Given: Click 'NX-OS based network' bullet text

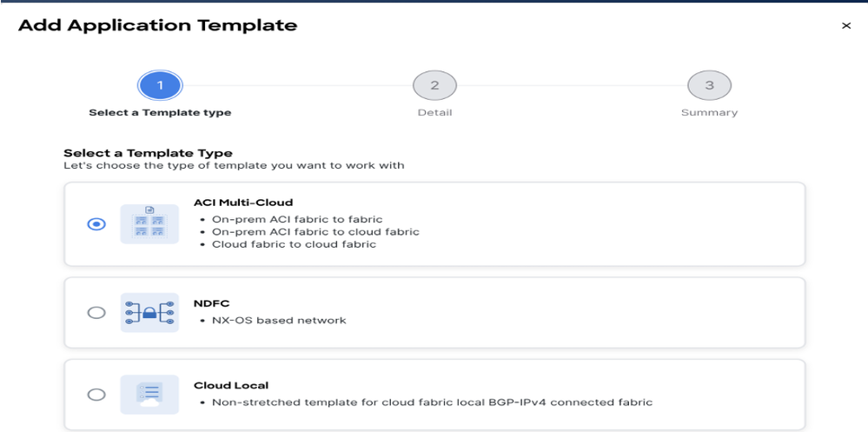Looking at the screenshot, I should click(279, 320).
